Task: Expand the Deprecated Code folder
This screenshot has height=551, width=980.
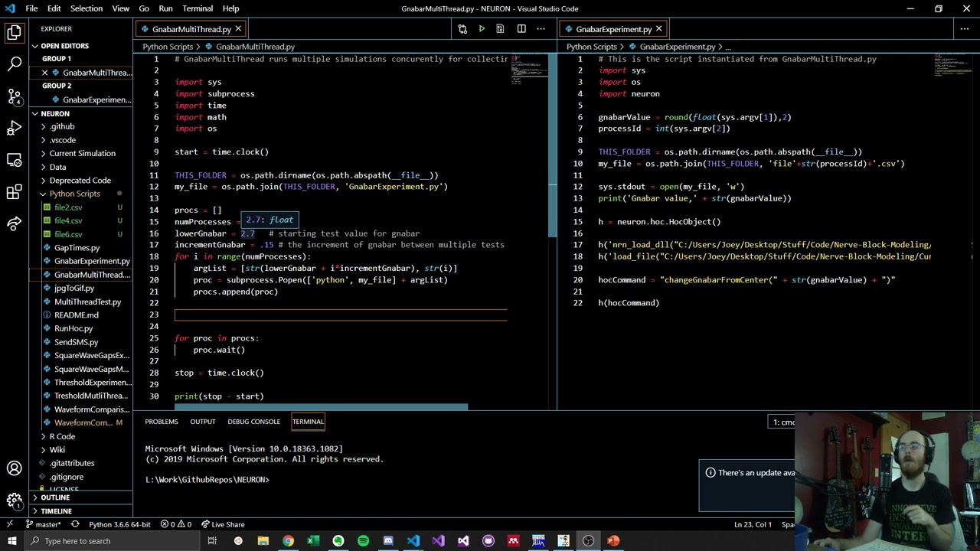Action: (x=80, y=181)
